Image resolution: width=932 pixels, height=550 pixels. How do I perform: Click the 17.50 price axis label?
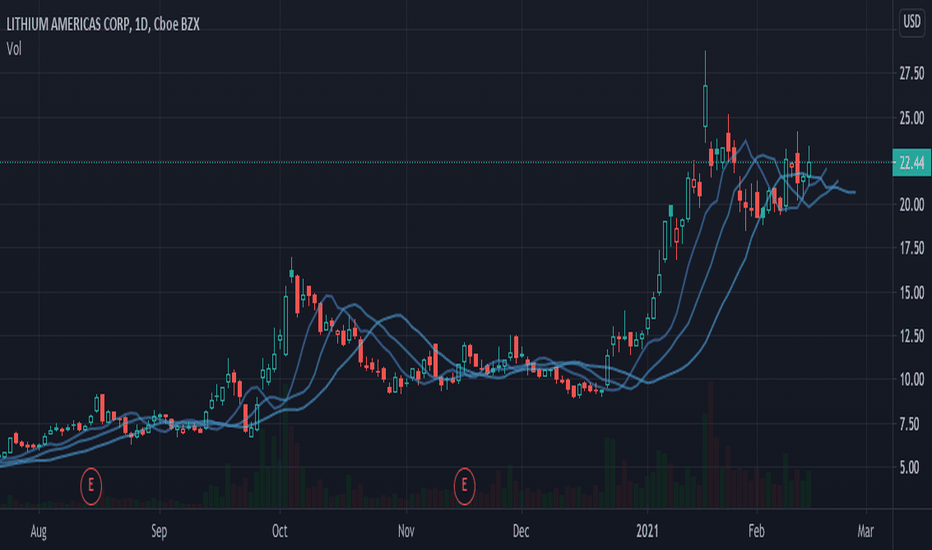pos(912,248)
